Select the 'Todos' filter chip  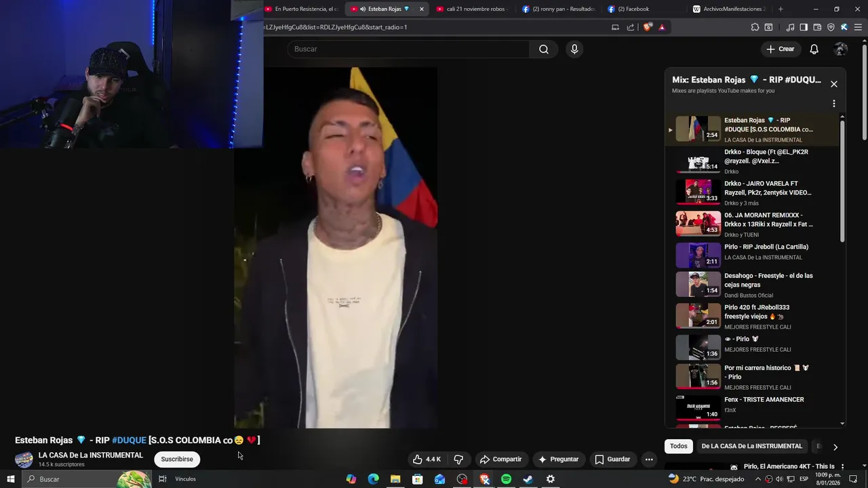(x=679, y=446)
